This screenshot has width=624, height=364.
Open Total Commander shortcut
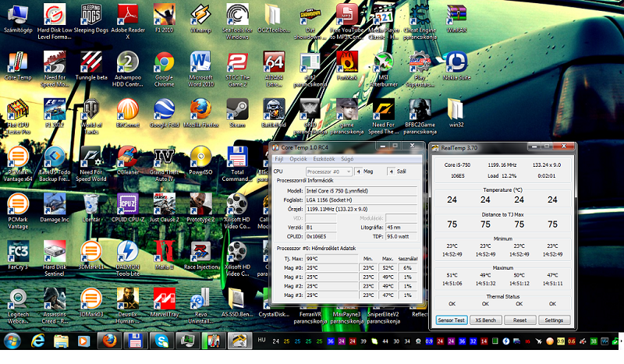[x=237, y=164]
